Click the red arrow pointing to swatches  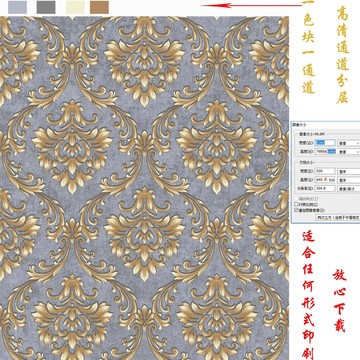tap(252, 5)
